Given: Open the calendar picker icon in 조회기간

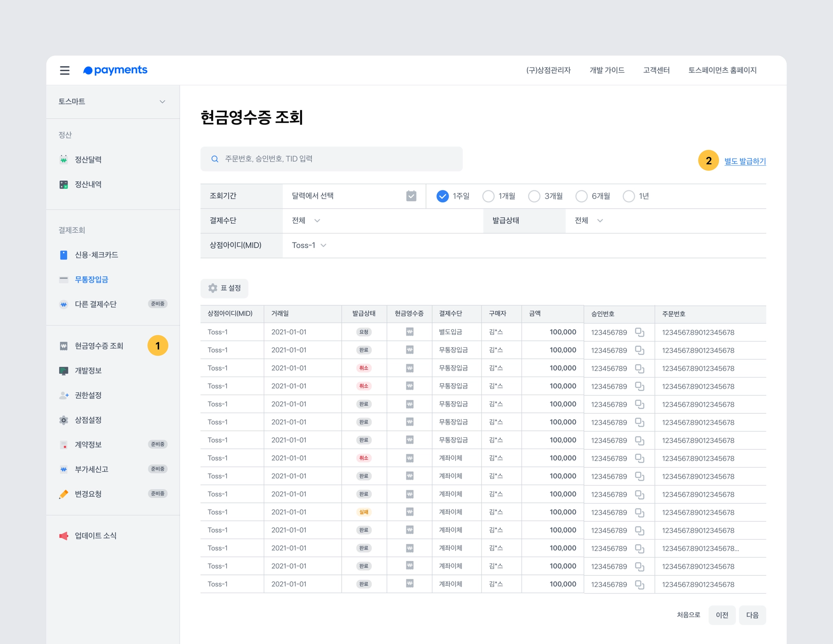Looking at the screenshot, I should (x=411, y=196).
